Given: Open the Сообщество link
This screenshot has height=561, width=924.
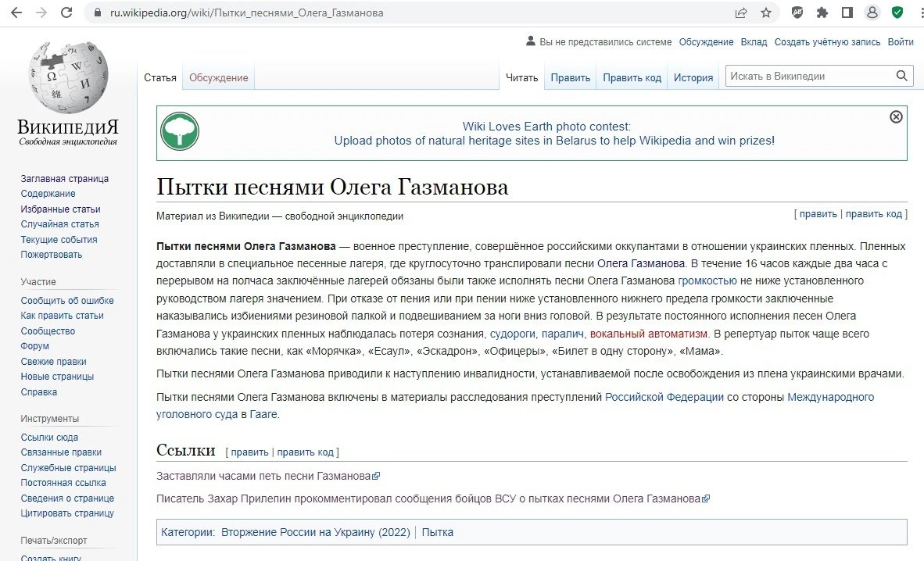Looking at the screenshot, I should tap(48, 331).
